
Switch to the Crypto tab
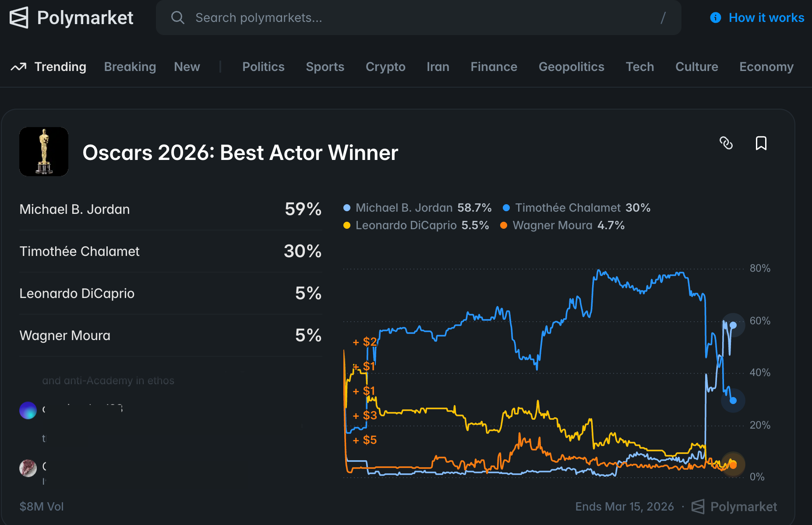(x=385, y=67)
